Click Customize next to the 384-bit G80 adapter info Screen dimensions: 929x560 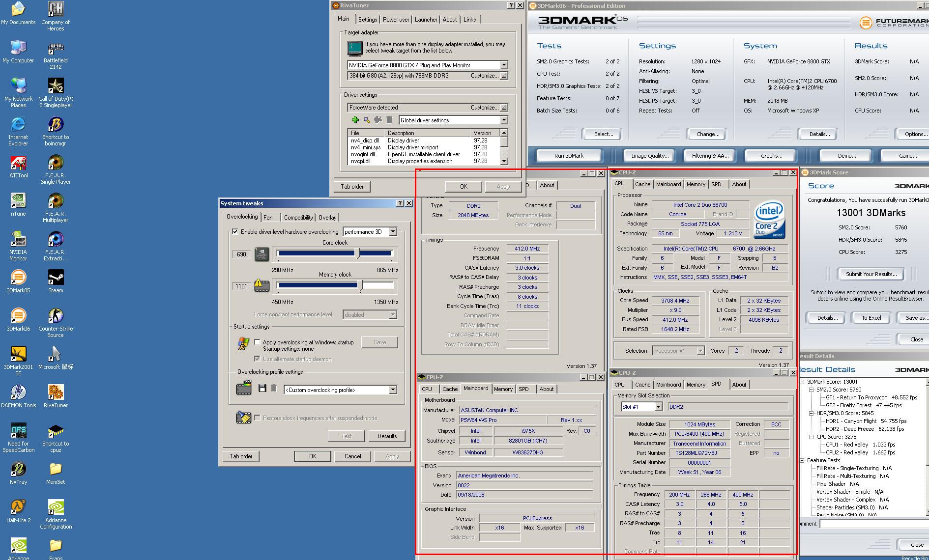pyautogui.click(x=489, y=76)
